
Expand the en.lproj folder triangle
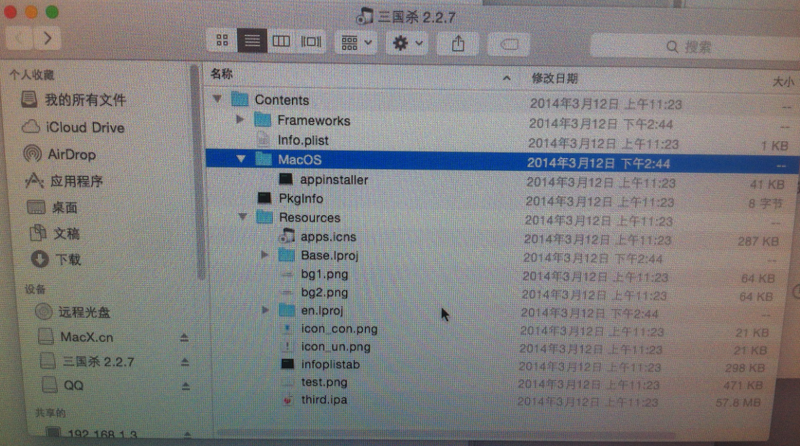pos(265,309)
